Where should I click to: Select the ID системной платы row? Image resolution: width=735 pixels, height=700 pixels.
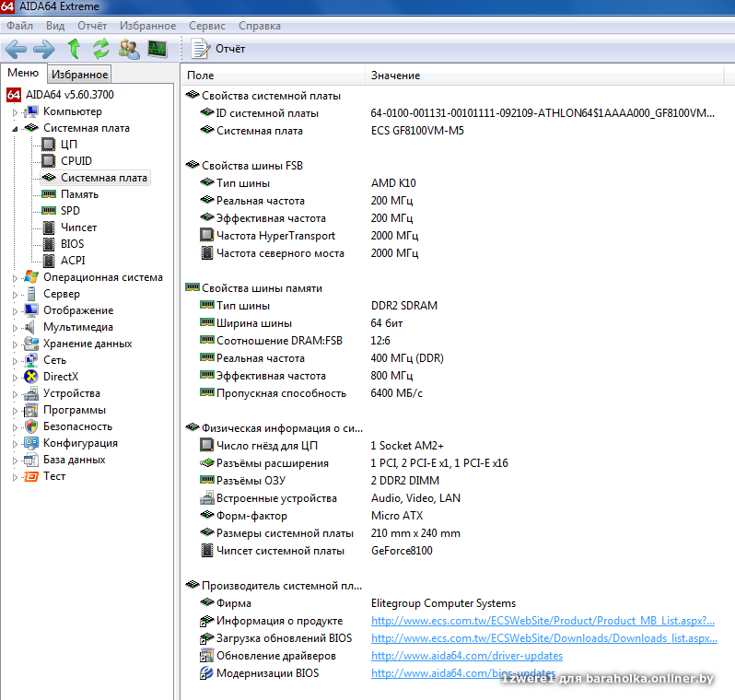pyautogui.click(x=457, y=113)
